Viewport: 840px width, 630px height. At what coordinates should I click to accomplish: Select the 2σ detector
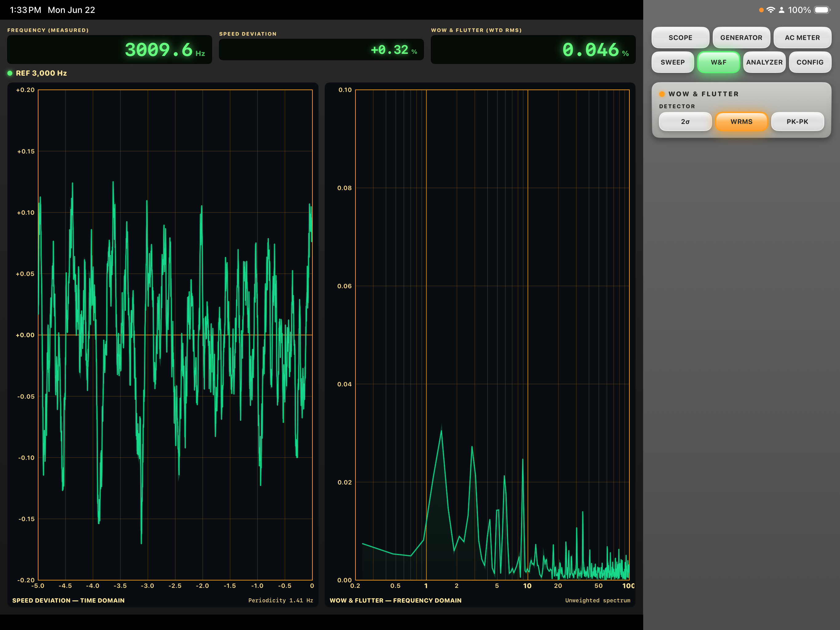point(685,122)
